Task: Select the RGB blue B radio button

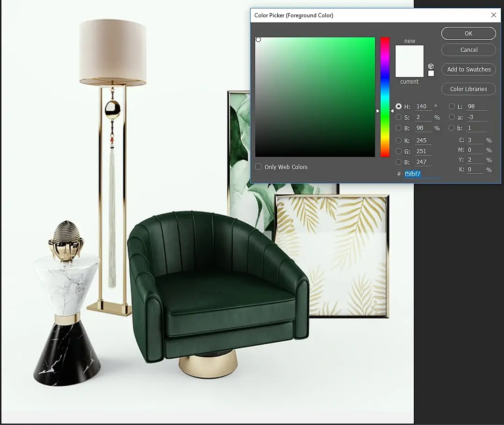Action: [398, 162]
